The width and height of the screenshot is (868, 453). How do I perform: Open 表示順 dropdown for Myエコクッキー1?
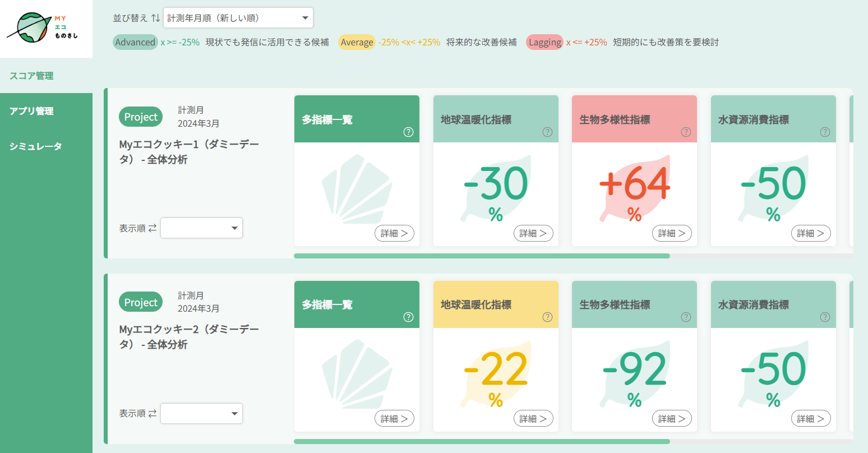point(202,228)
